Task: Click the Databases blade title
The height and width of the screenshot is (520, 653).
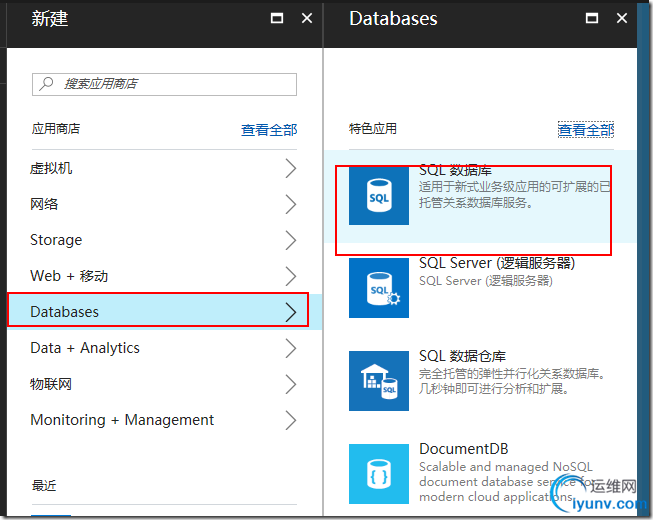Action: coord(393,18)
